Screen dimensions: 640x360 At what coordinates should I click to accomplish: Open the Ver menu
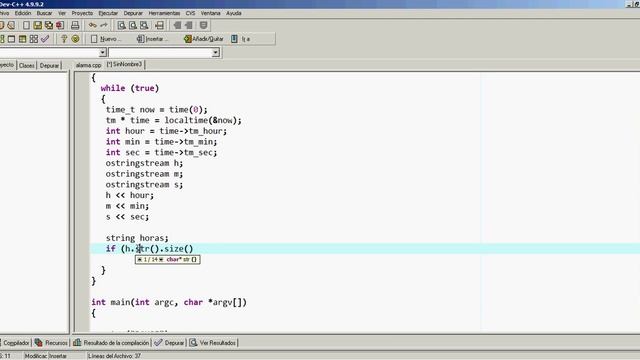[x=62, y=13]
